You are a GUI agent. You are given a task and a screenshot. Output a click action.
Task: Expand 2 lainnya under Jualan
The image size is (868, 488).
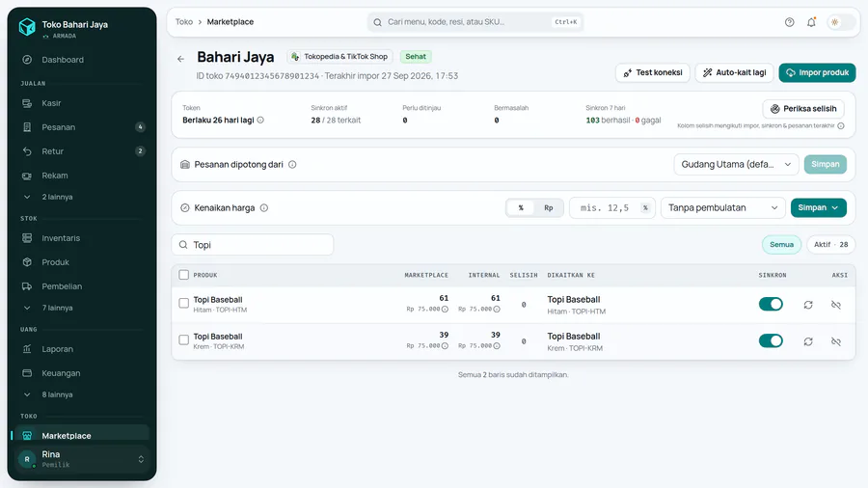(x=81, y=197)
